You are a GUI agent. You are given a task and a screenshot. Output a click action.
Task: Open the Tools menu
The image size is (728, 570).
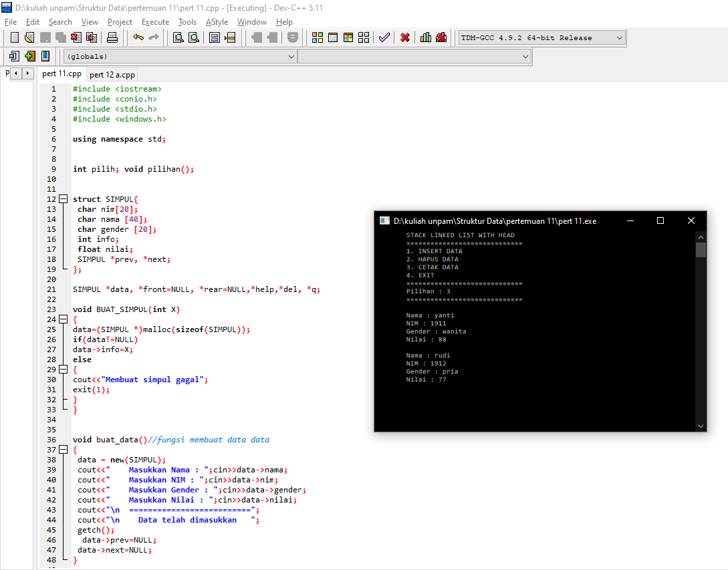(187, 22)
